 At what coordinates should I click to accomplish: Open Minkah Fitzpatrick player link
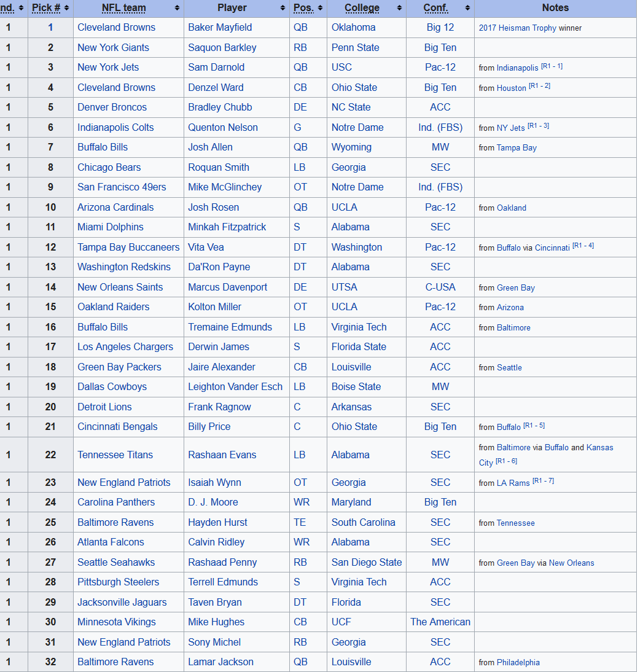227,227
